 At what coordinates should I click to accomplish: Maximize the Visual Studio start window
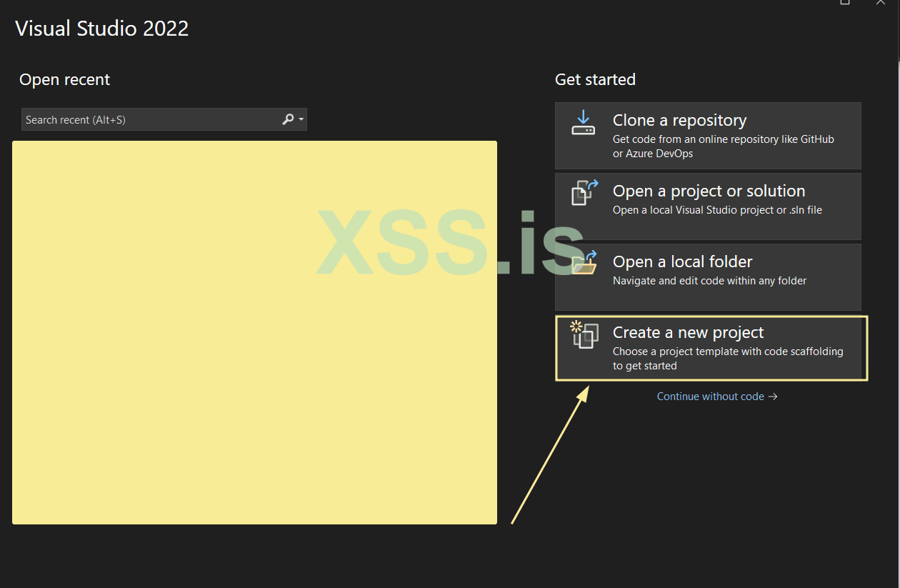pos(845,2)
